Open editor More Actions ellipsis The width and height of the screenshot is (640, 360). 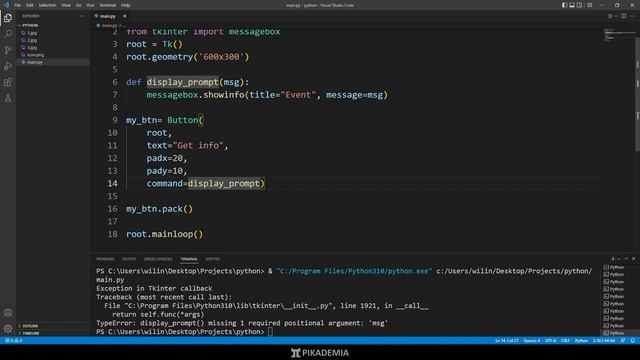(x=632, y=16)
